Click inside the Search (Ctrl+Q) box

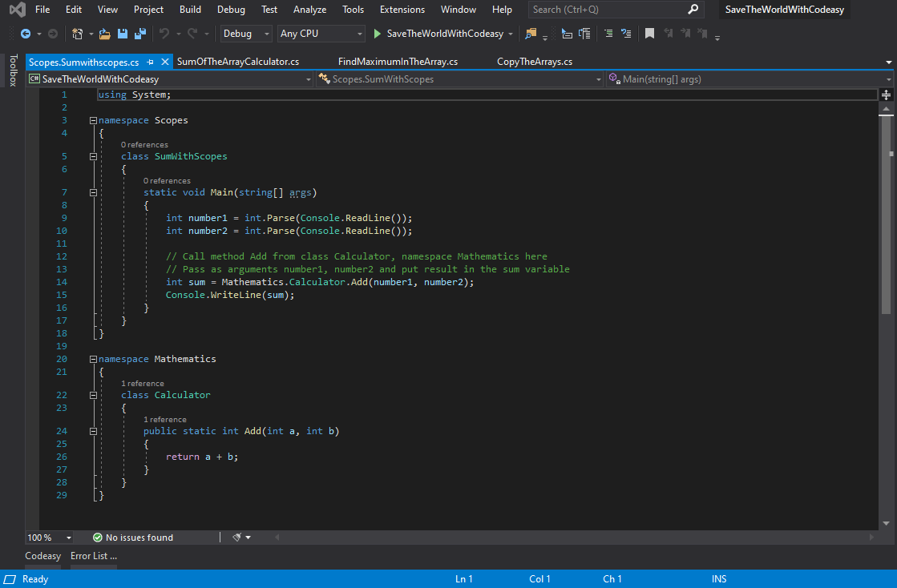coord(607,10)
